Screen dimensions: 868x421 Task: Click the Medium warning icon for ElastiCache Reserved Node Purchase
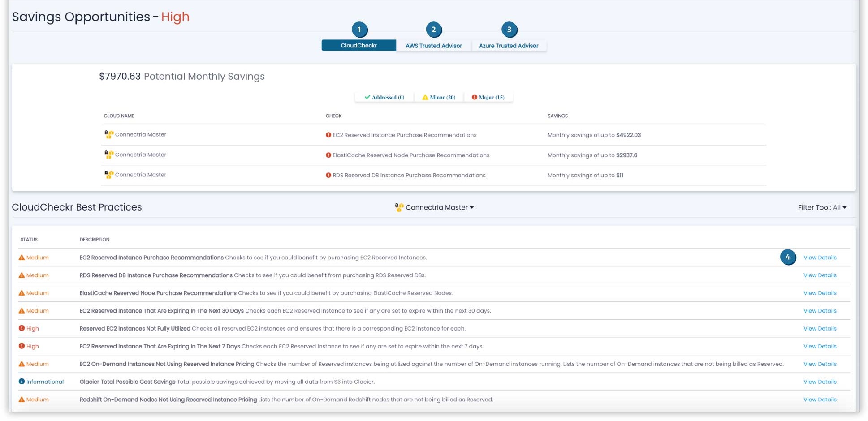click(x=22, y=293)
